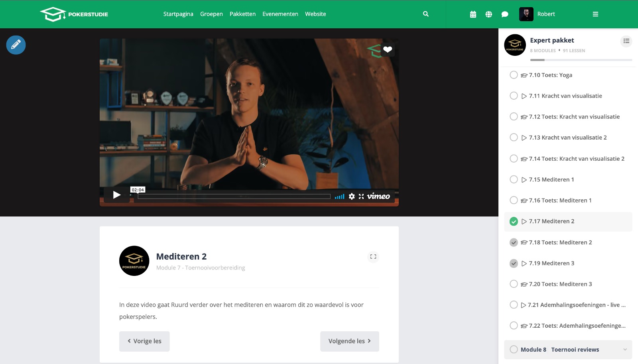Click the globe notifications icon
This screenshot has height=364, width=638.
tap(488, 14)
